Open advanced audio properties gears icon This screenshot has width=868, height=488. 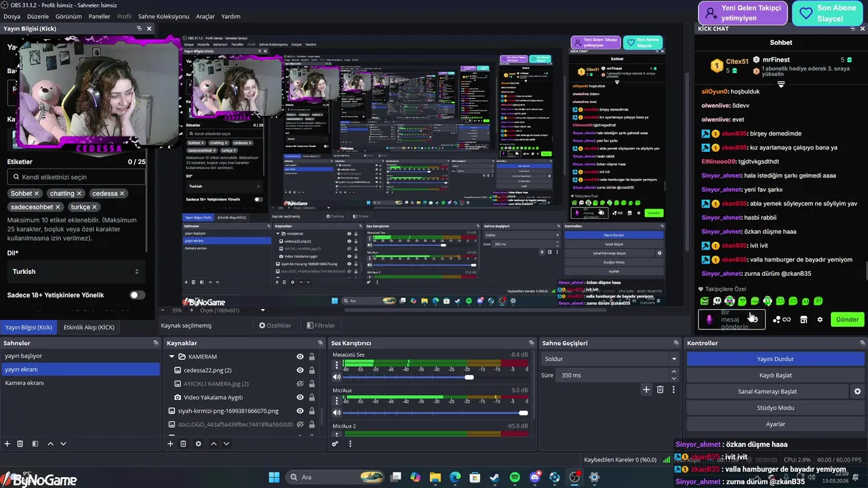[335, 444]
